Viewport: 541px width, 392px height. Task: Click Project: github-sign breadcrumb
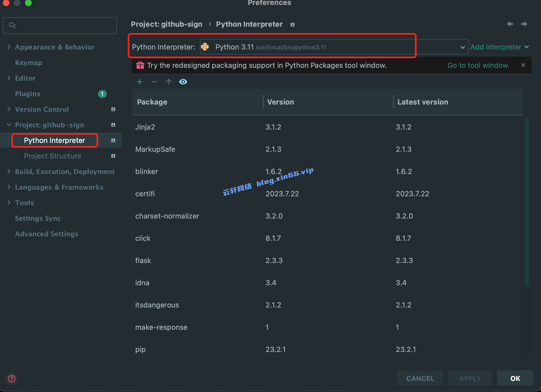point(167,24)
